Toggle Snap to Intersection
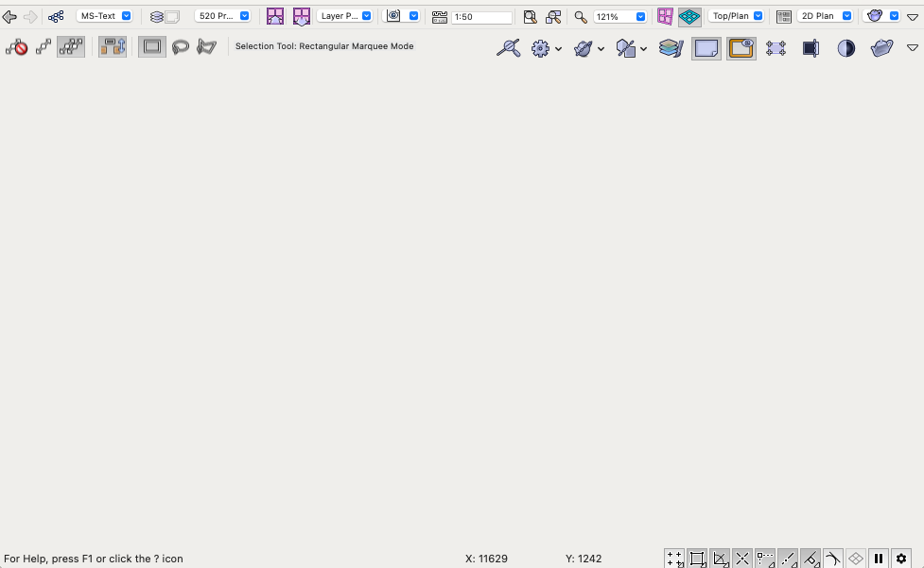Screen dimensions: 924x568 coord(742,559)
